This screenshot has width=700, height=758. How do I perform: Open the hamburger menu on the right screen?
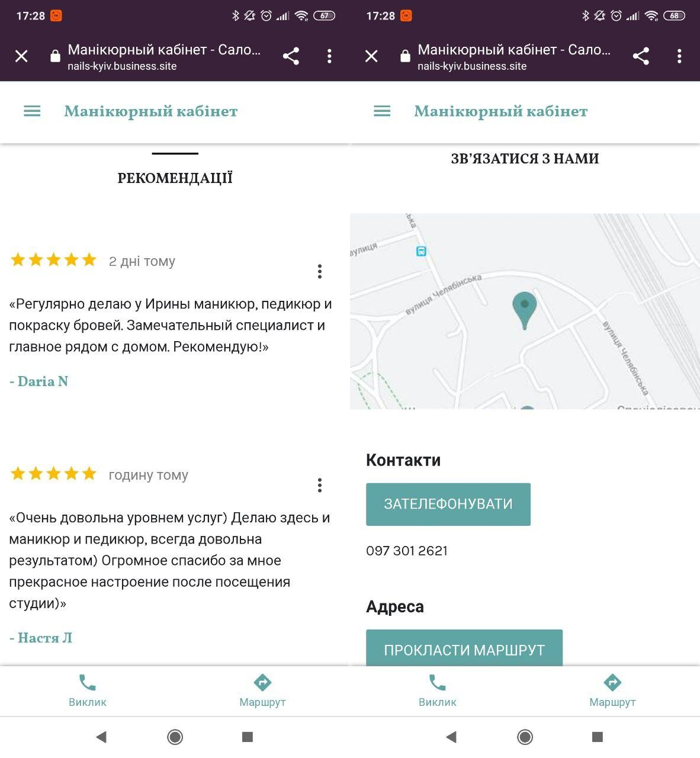(382, 111)
